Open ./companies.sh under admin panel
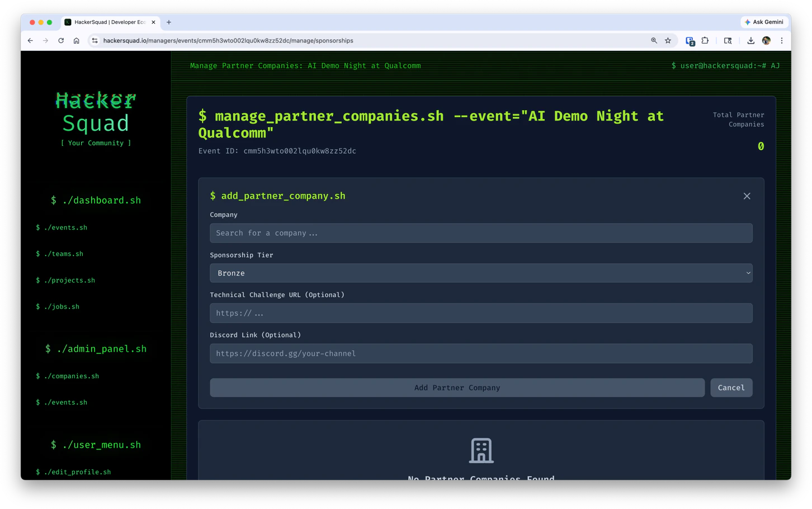 pyautogui.click(x=67, y=377)
